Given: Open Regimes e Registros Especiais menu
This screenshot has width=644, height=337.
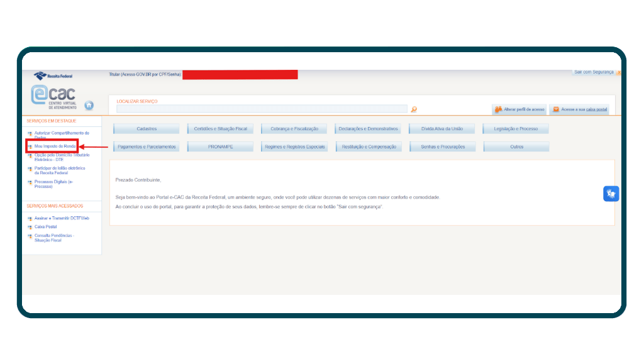Looking at the screenshot, I should point(294,147).
